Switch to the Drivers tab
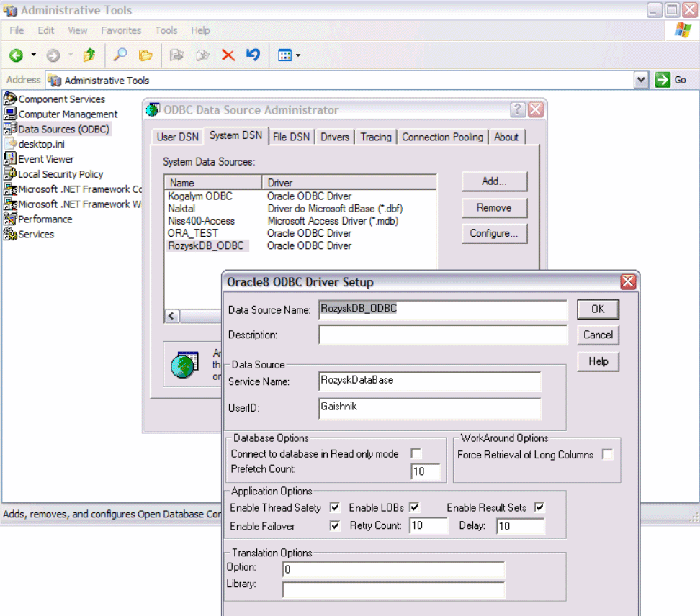Image resolution: width=700 pixels, height=616 pixels. (x=335, y=137)
